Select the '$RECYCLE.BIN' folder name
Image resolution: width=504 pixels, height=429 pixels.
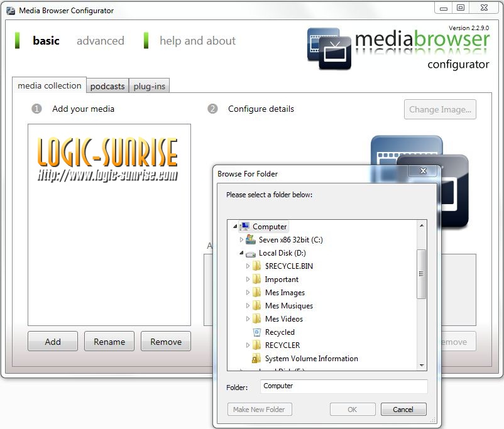click(288, 266)
